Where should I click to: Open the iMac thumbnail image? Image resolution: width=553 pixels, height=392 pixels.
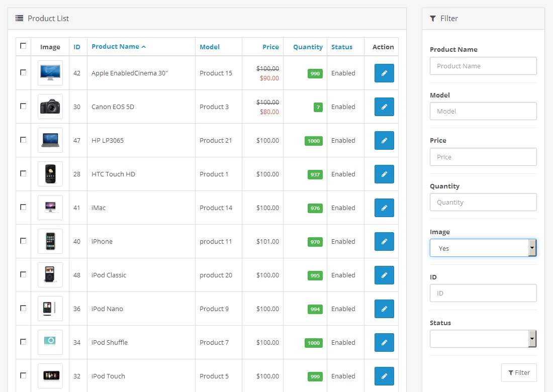tap(50, 208)
